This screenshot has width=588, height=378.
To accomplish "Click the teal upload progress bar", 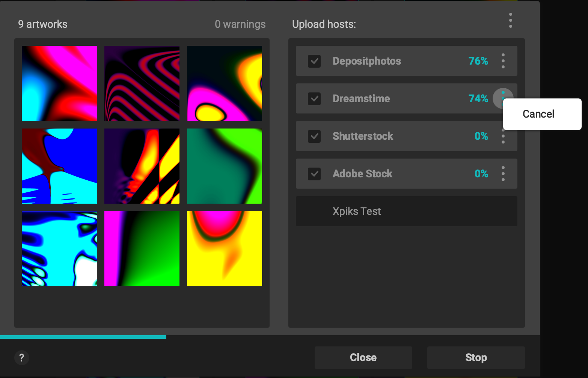I will [83, 337].
